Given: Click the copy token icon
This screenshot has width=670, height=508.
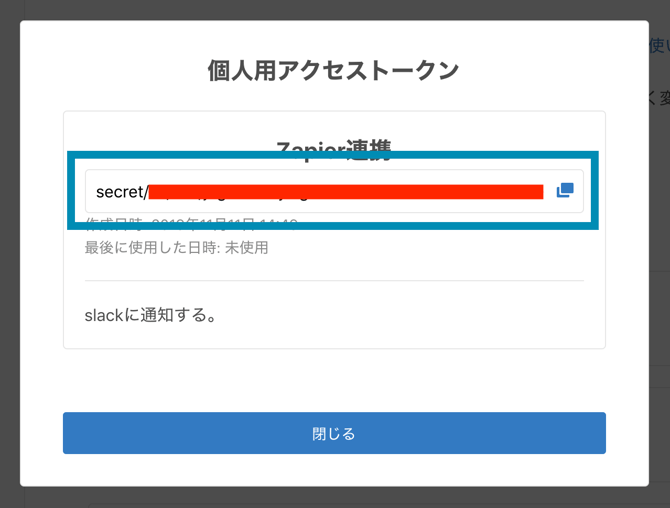Looking at the screenshot, I should (565, 190).
